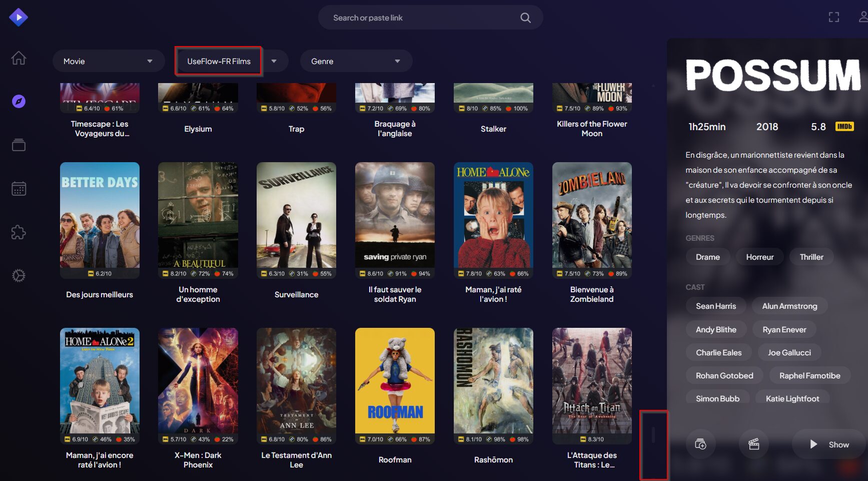This screenshot has width=868, height=481.
Task: Open the Calendar icon in sidebar
Action: pyautogui.click(x=19, y=189)
